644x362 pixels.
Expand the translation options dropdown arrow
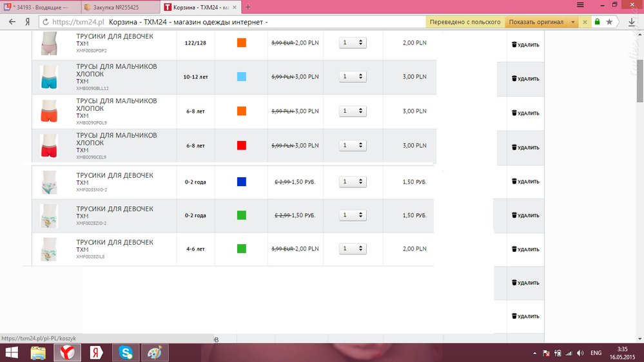click(x=573, y=22)
